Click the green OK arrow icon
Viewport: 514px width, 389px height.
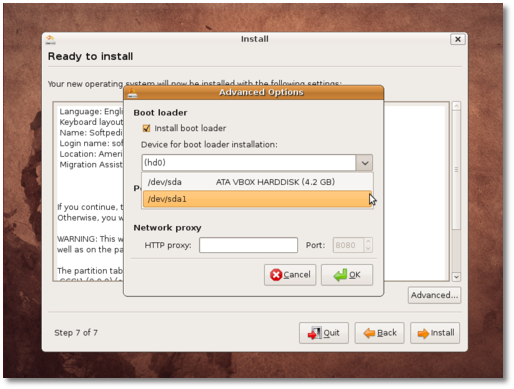coord(340,275)
